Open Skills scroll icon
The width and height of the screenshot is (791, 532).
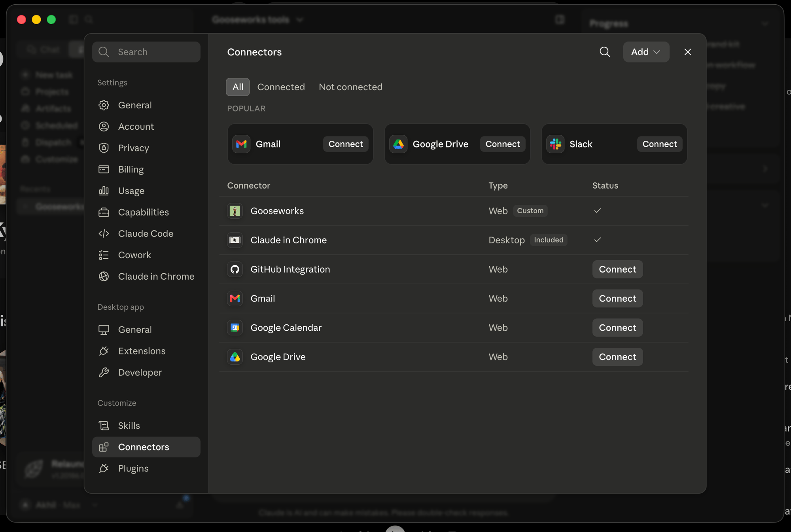pos(104,426)
